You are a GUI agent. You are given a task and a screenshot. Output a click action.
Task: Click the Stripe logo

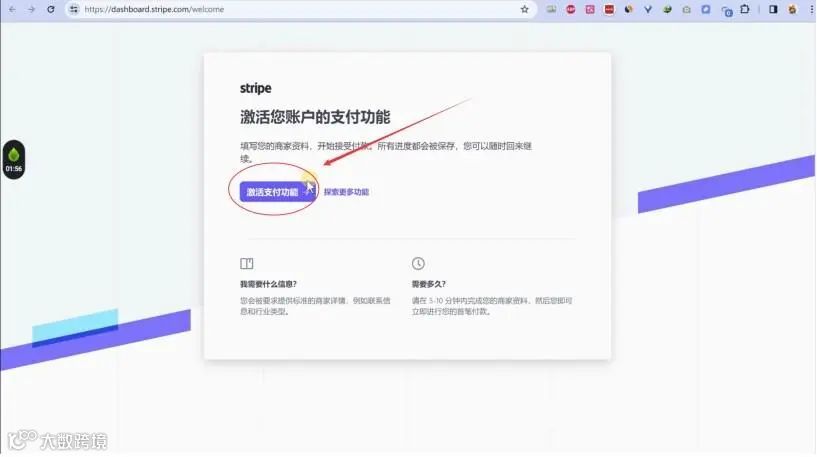(x=255, y=88)
